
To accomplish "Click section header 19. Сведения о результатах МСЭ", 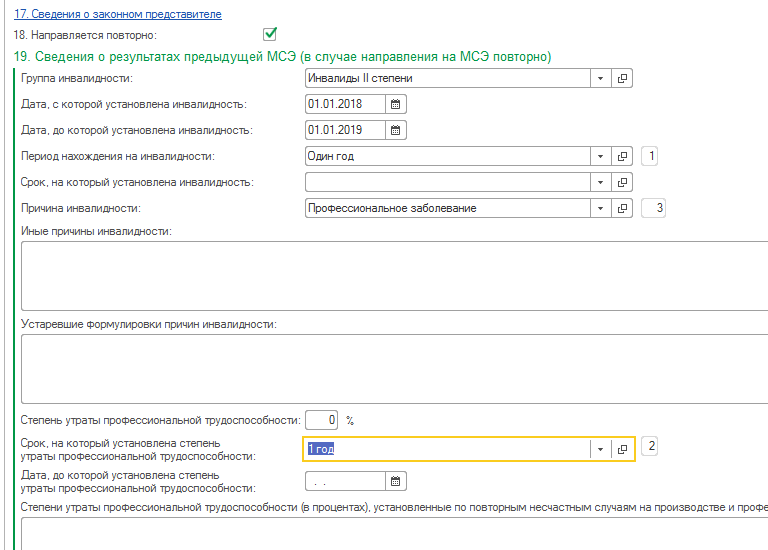I will pyautogui.click(x=282, y=57).
